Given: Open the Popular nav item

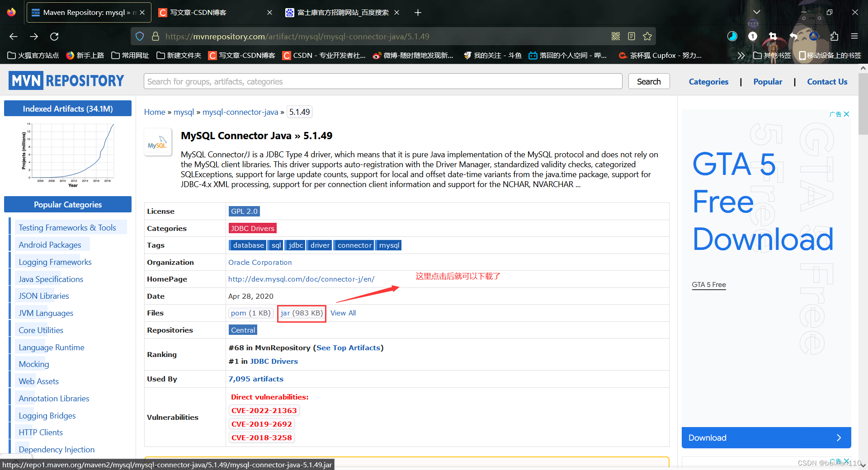Looking at the screenshot, I should [768, 82].
